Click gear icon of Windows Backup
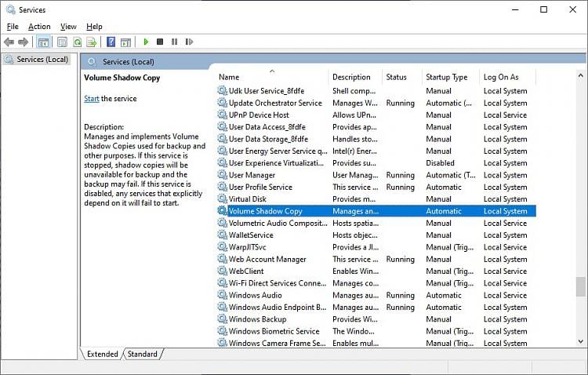 click(223, 319)
